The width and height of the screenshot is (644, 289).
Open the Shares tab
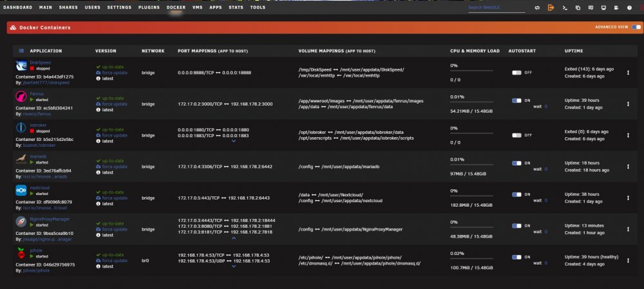pos(68,7)
